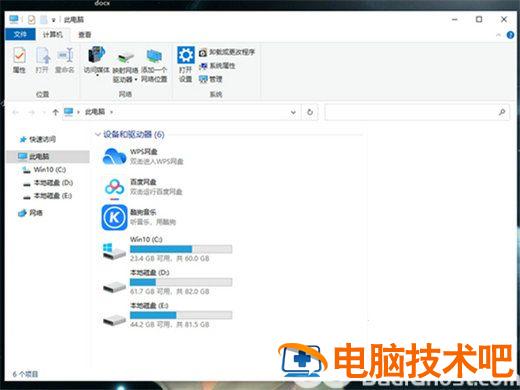Select the WPS网盘 cloud icon
Screen dimensions: 520x390
click(x=114, y=156)
